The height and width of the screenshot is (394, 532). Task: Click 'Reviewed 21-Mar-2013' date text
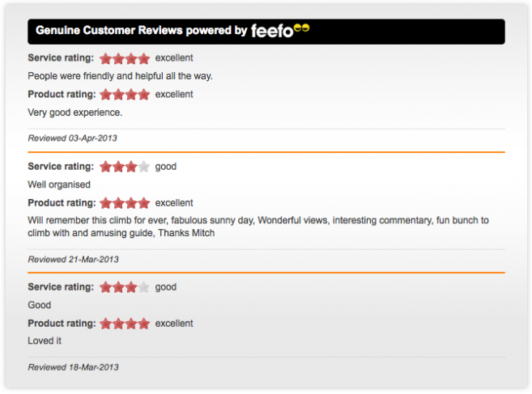tap(74, 260)
